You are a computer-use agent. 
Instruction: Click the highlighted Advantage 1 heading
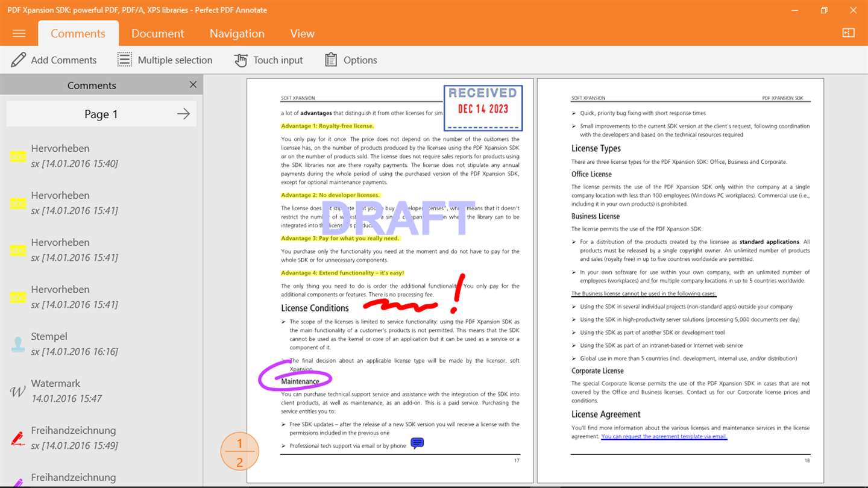point(327,126)
